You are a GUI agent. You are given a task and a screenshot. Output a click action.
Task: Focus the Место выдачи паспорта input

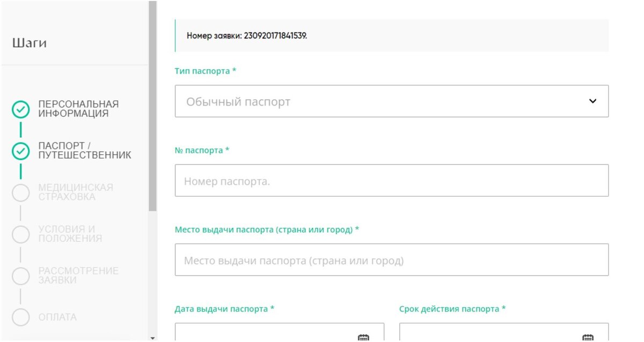[x=392, y=259]
